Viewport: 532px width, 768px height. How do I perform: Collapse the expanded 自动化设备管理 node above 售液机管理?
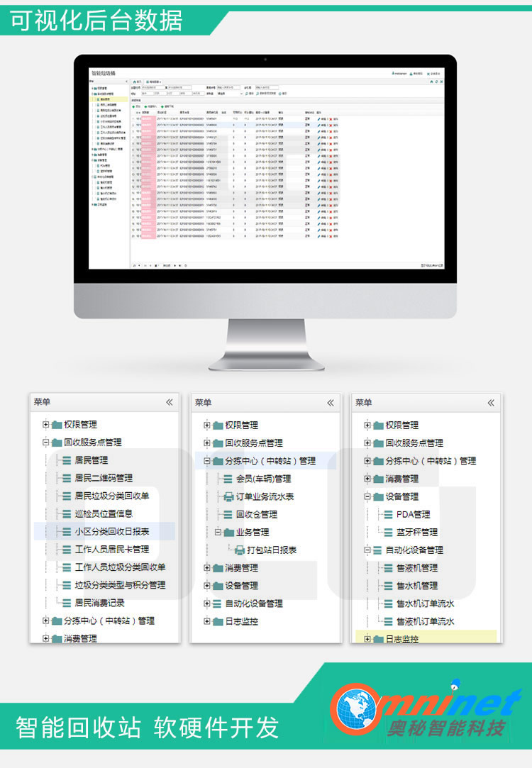[x=367, y=550]
